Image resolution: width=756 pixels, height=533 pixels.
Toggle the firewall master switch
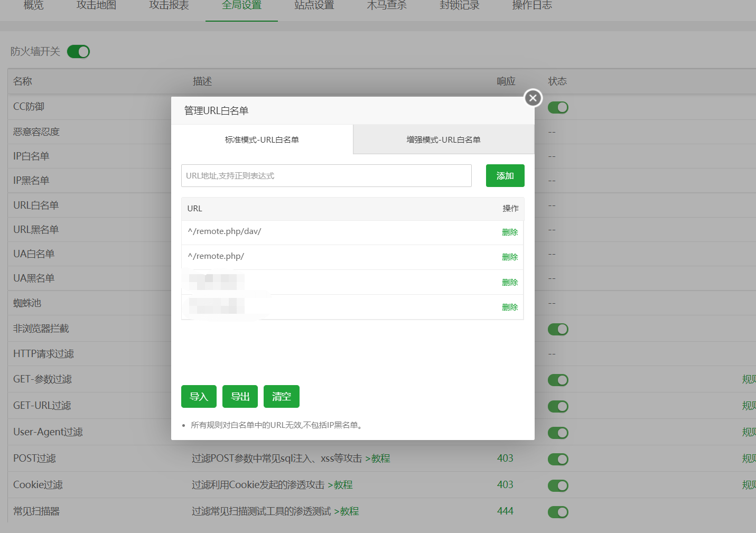(x=78, y=52)
